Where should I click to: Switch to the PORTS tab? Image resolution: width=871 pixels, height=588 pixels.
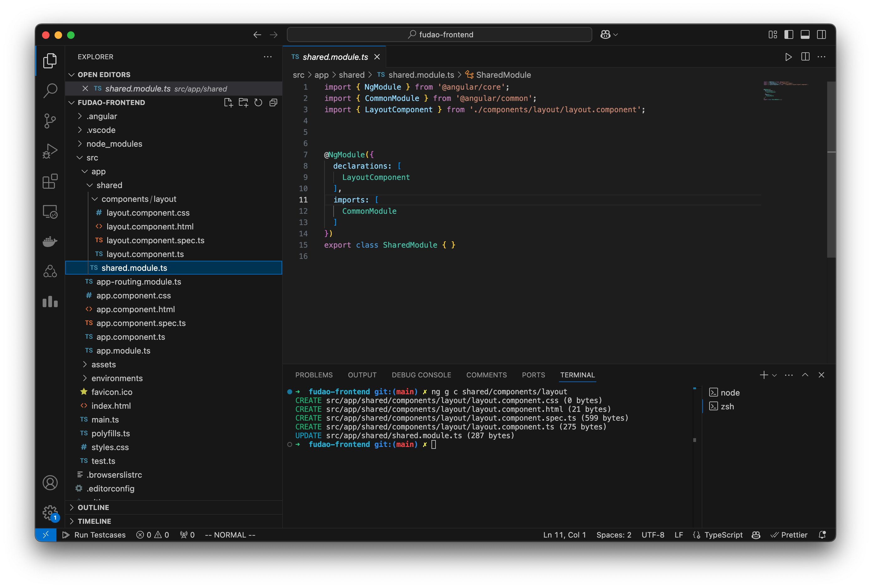(533, 375)
